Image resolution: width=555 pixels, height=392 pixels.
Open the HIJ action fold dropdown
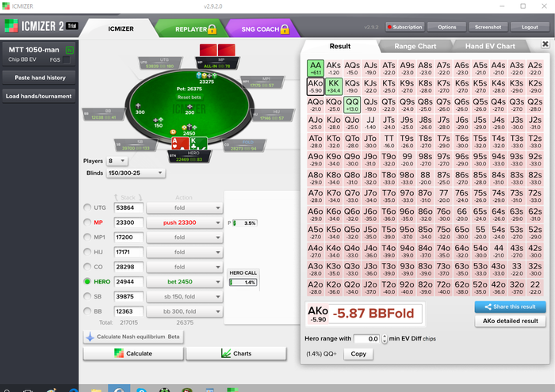click(x=185, y=252)
